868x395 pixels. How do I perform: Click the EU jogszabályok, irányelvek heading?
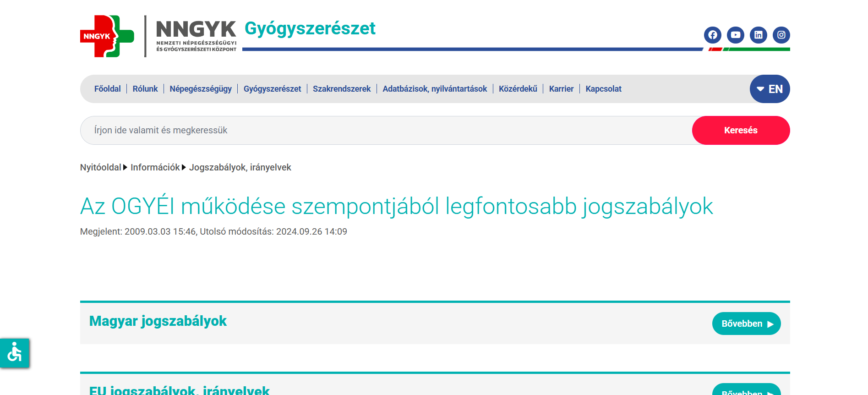pos(179,390)
